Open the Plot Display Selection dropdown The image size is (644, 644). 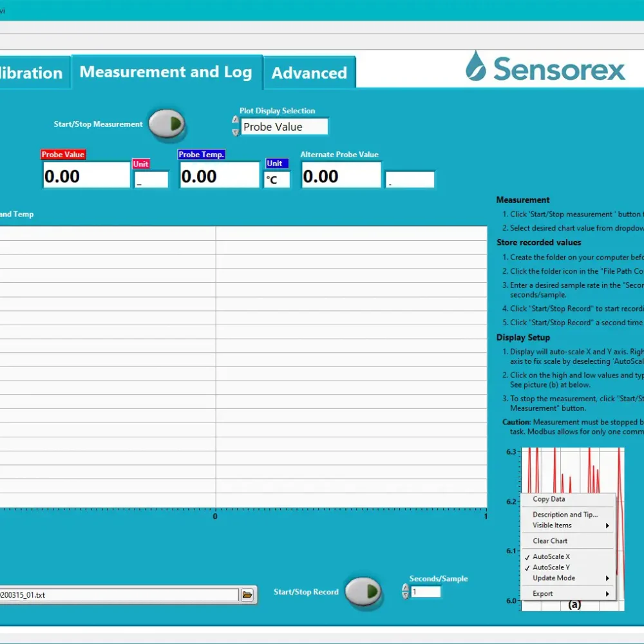click(x=284, y=127)
